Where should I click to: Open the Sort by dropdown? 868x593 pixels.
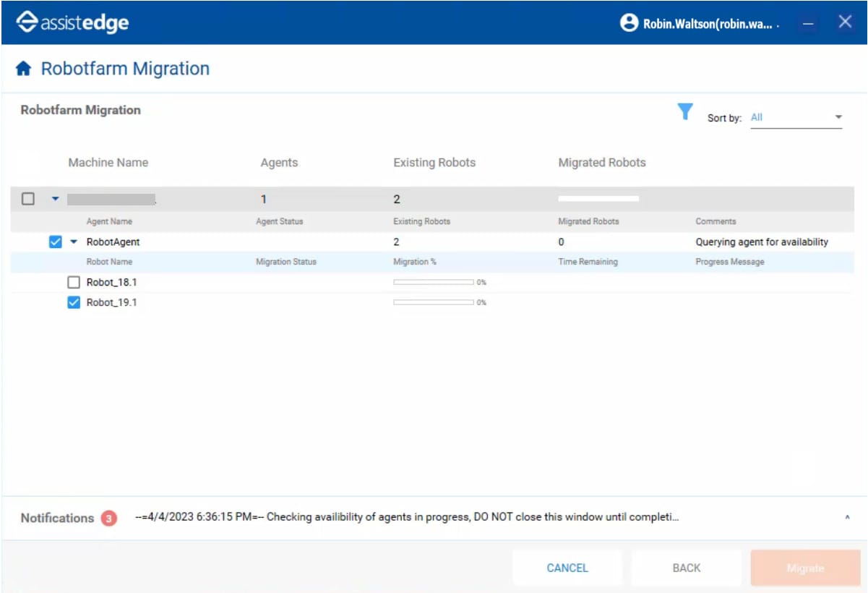tap(796, 117)
